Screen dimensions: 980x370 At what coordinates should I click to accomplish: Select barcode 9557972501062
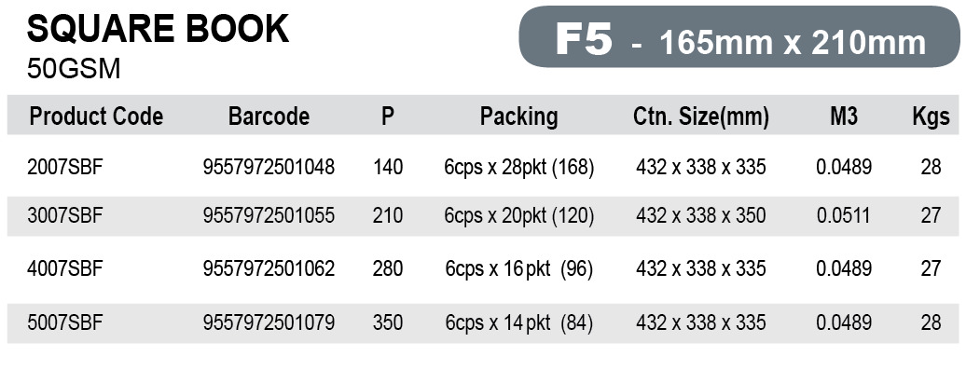click(269, 268)
